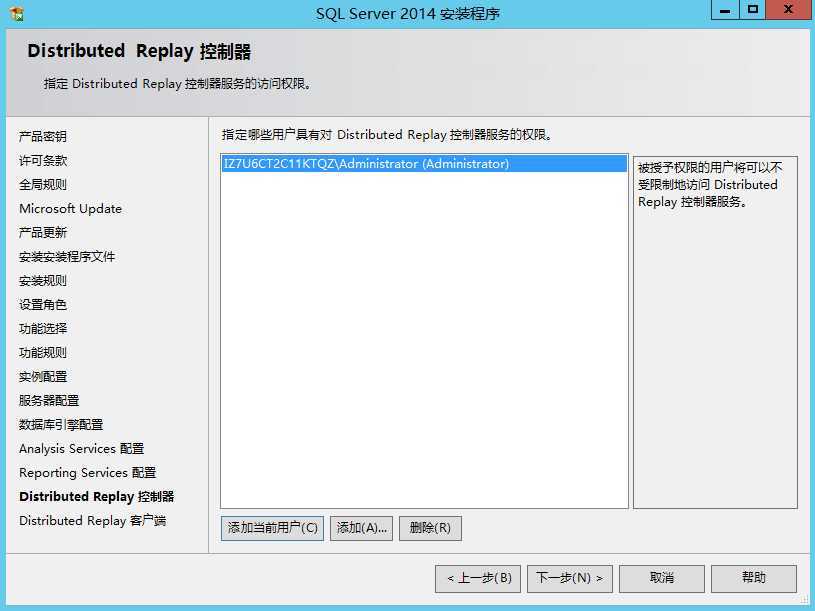Select Analysis Services 配置 step
The image size is (815, 611).
click(82, 448)
